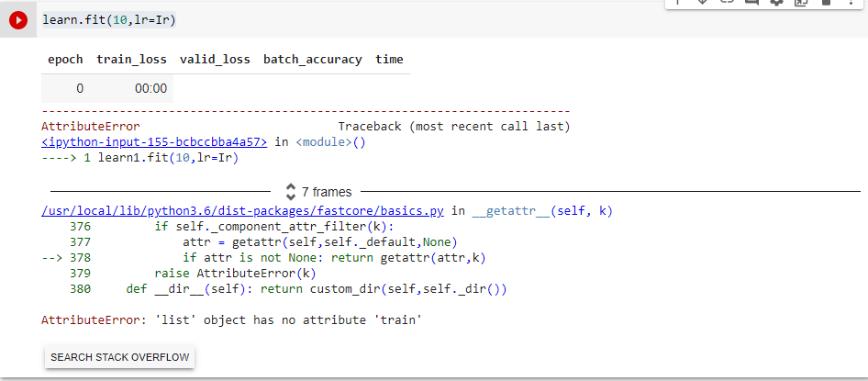Open more cell actions three-dot menu
This screenshot has height=381, width=868.
click(x=849, y=3)
